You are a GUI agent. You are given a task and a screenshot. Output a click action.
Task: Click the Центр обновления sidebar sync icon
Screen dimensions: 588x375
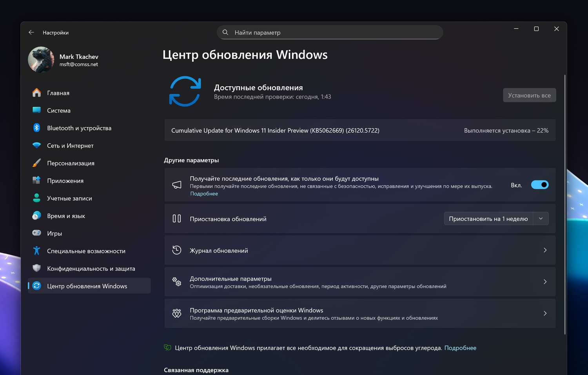tap(36, 286)
